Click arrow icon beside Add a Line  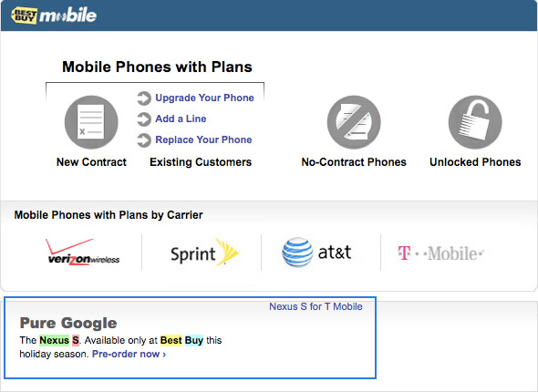144,119
